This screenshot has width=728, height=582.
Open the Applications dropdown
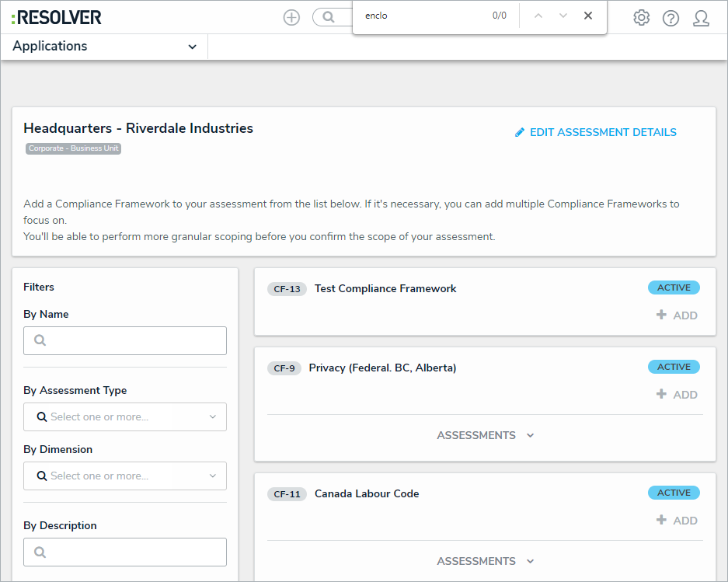click(104, 47)
